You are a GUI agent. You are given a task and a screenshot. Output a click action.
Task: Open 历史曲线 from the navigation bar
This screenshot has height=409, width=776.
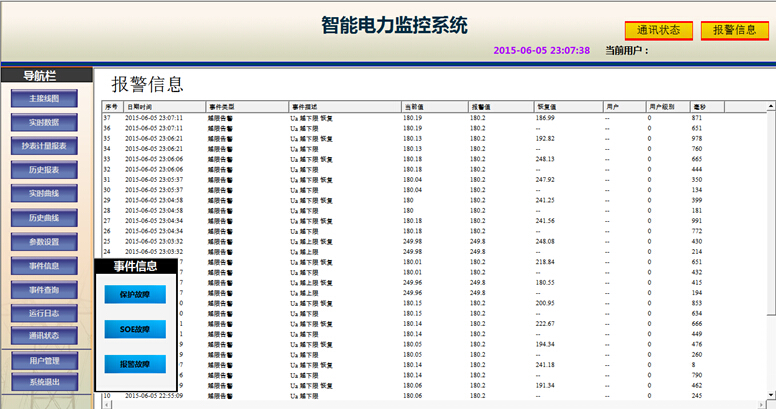[x=44, y=217]
